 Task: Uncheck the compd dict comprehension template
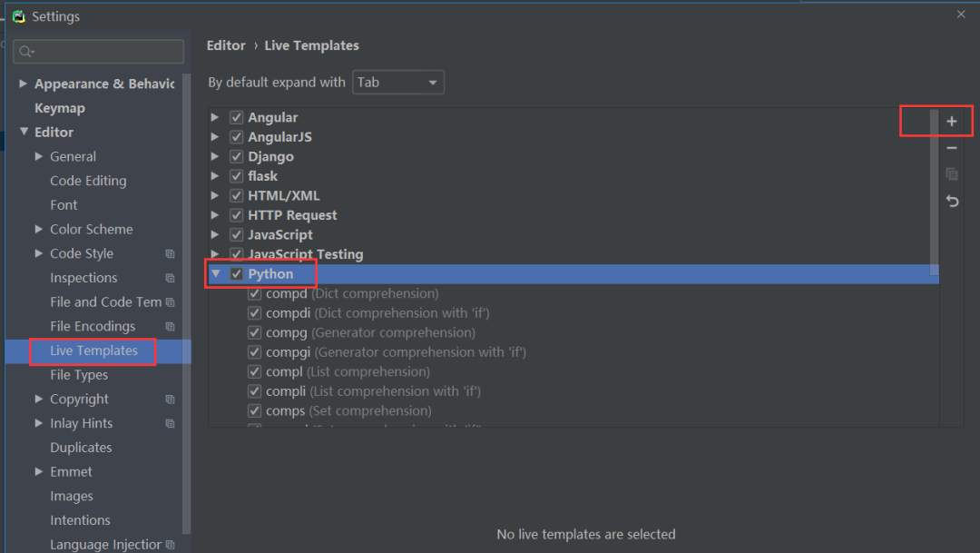[255, 293]
